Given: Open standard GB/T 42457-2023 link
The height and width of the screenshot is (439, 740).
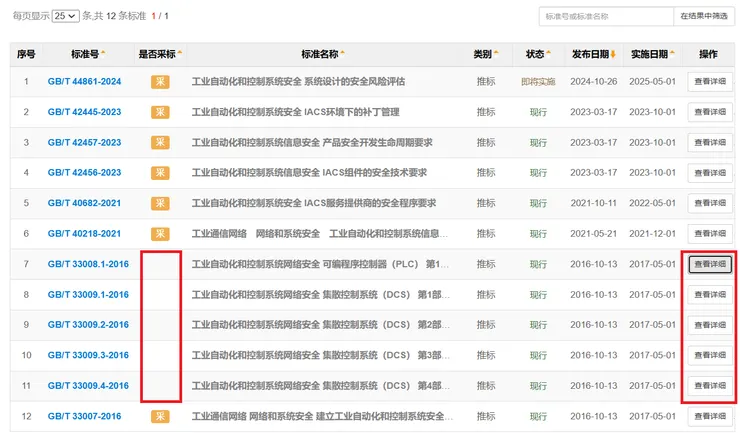Looking at the screenshot, I should (84, 143).
